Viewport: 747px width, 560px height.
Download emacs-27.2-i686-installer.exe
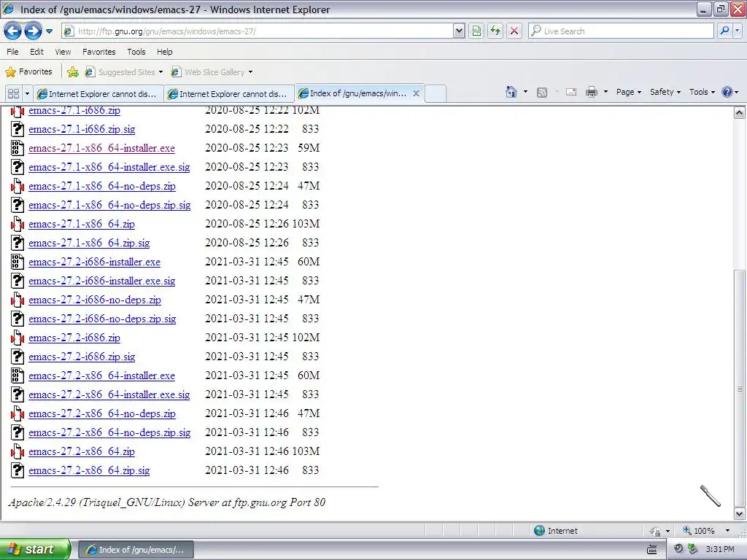click(x=94, y=262)
